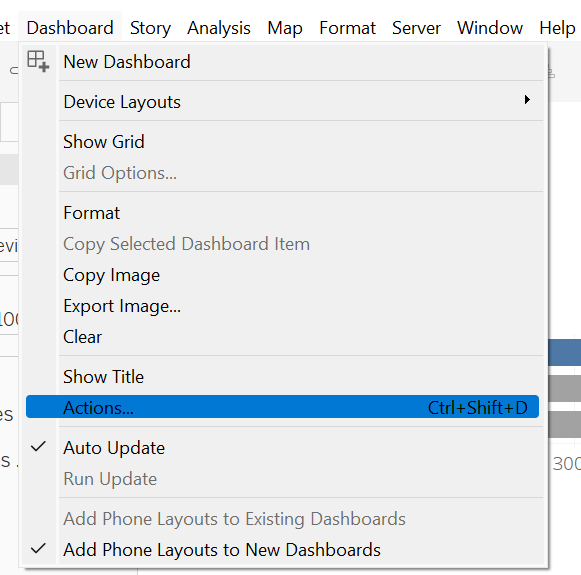Viewport: 581px width, 575px height.
Task: Open the Window menu
Action: point(490,28)
